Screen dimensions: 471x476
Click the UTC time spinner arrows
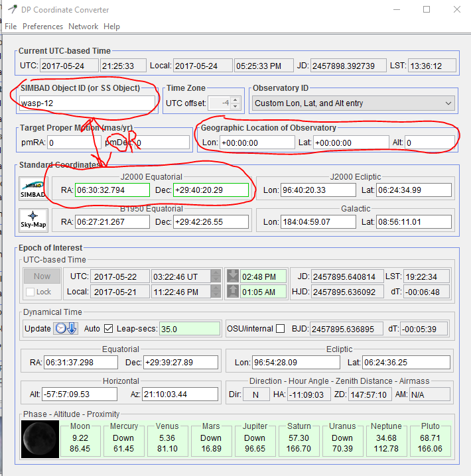[x=216, y=276]
